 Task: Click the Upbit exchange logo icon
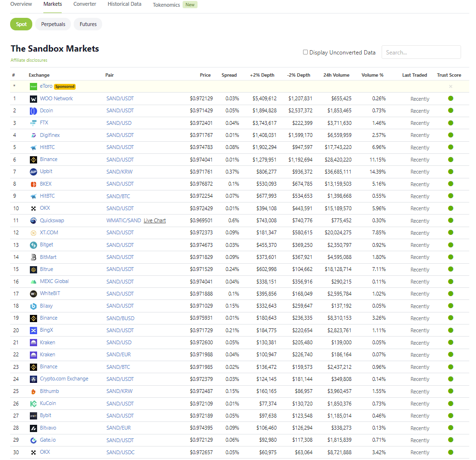[33, 172]
